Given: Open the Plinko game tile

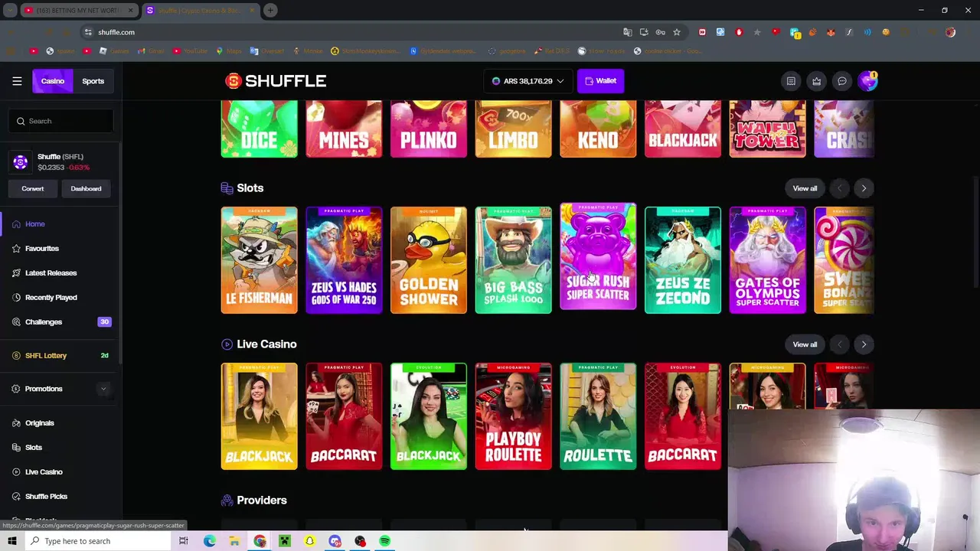Looking at the screenshot, I should pyautogui.click(x=429, y=129).
